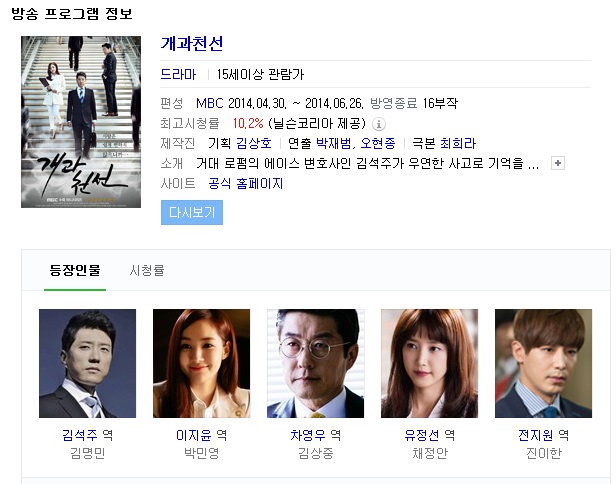
Task: Switch to the 시청률 tab
Action: pos(147,270)
